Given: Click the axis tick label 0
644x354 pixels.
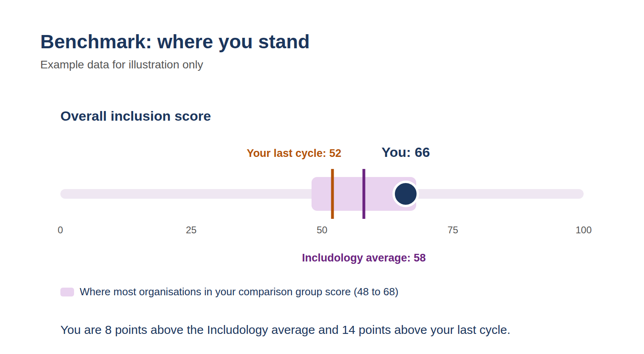Looking at the screenshot, I should [x=60, y=230].
